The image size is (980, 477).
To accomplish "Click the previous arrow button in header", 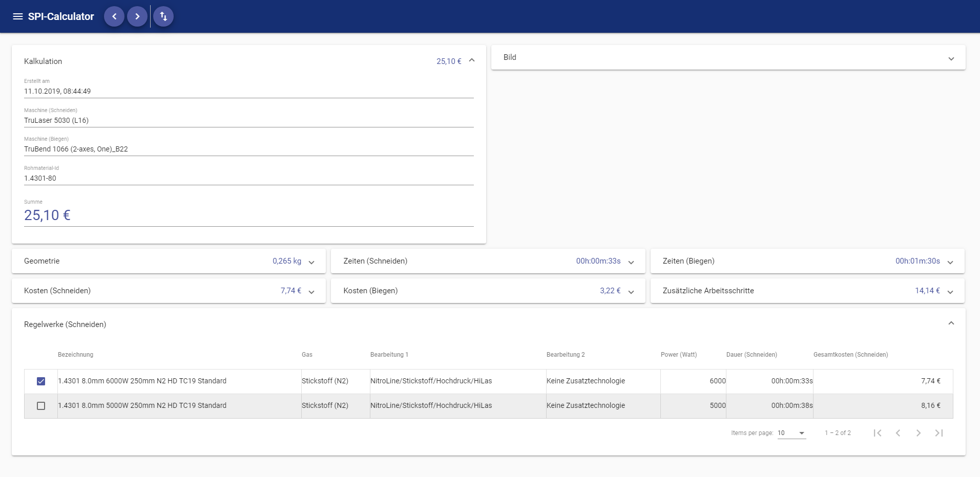I will (x=114, y=16).
